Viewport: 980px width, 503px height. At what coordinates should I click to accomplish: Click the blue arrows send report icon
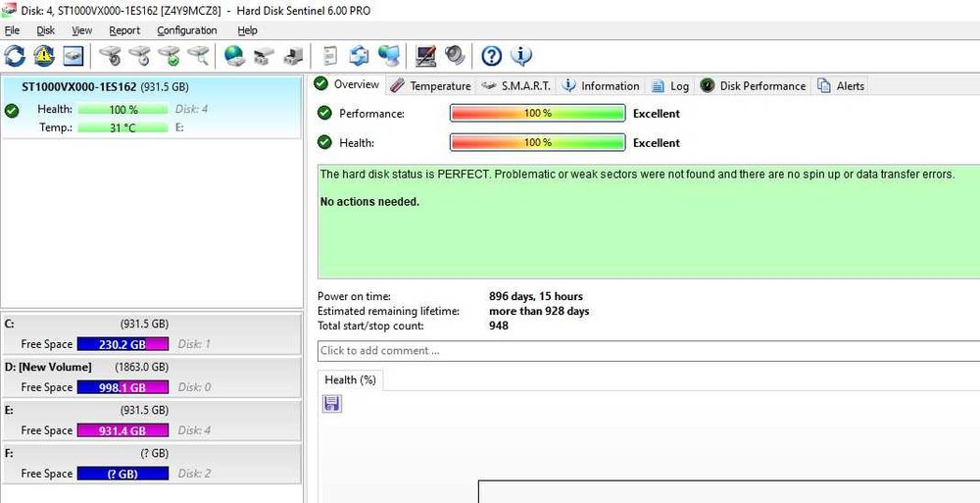tap(360, 56)
